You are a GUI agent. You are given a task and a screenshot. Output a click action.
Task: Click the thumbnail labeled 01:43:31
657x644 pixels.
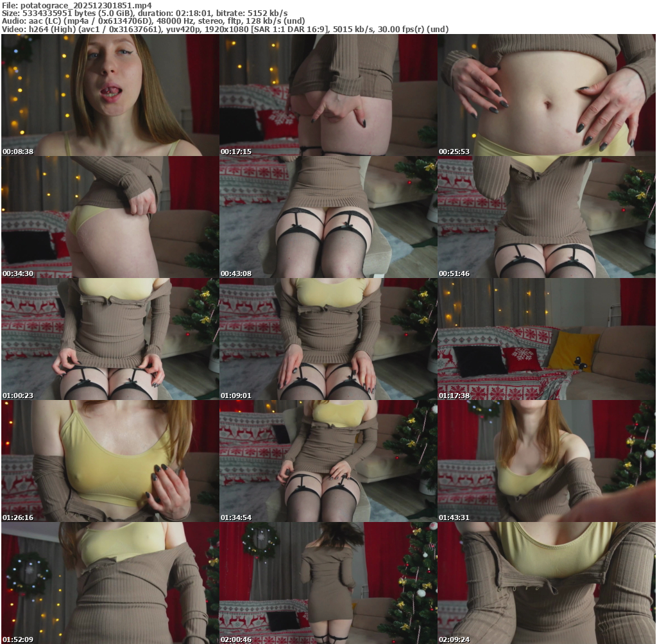point(547,461)
